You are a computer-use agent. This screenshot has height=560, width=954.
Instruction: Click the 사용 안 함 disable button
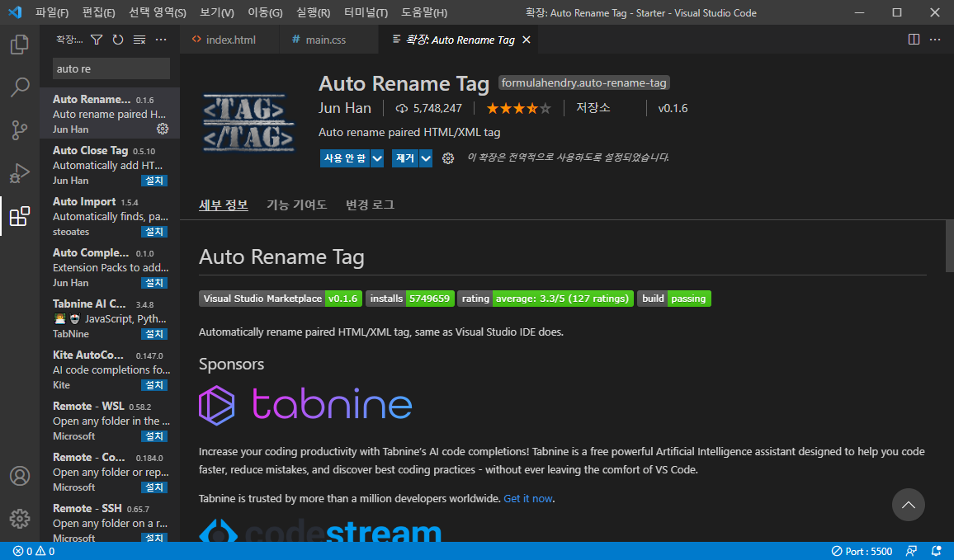(345, 158)
